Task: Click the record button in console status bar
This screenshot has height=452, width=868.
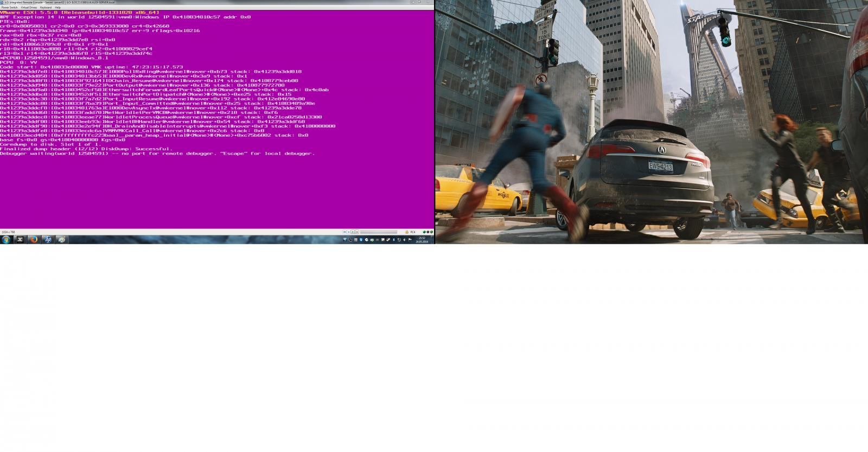Action: [357, 232]
